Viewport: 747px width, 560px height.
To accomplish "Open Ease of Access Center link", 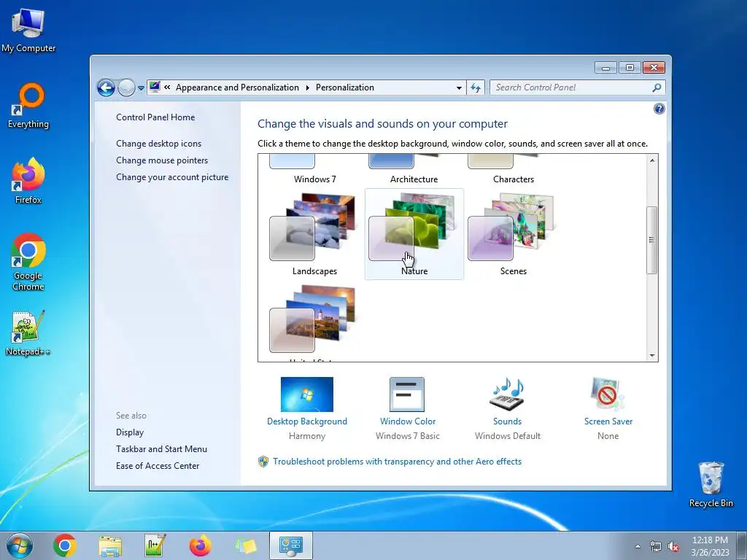I will [158, 466].
